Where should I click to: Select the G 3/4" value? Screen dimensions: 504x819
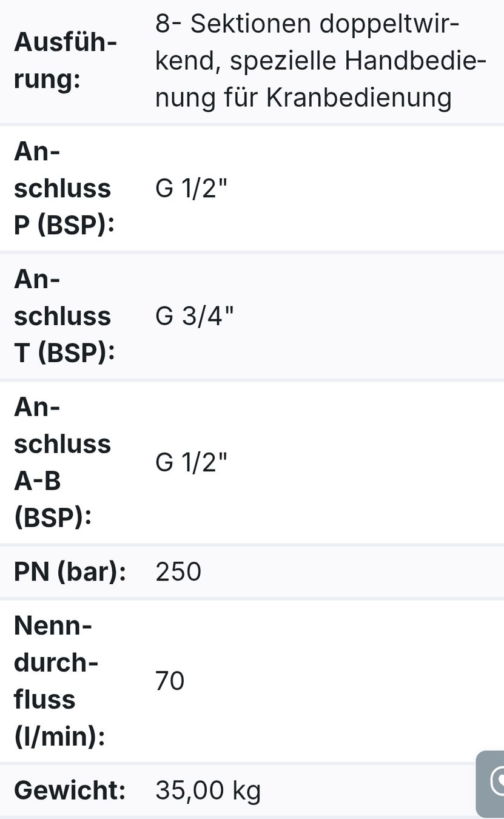(194, 317)
